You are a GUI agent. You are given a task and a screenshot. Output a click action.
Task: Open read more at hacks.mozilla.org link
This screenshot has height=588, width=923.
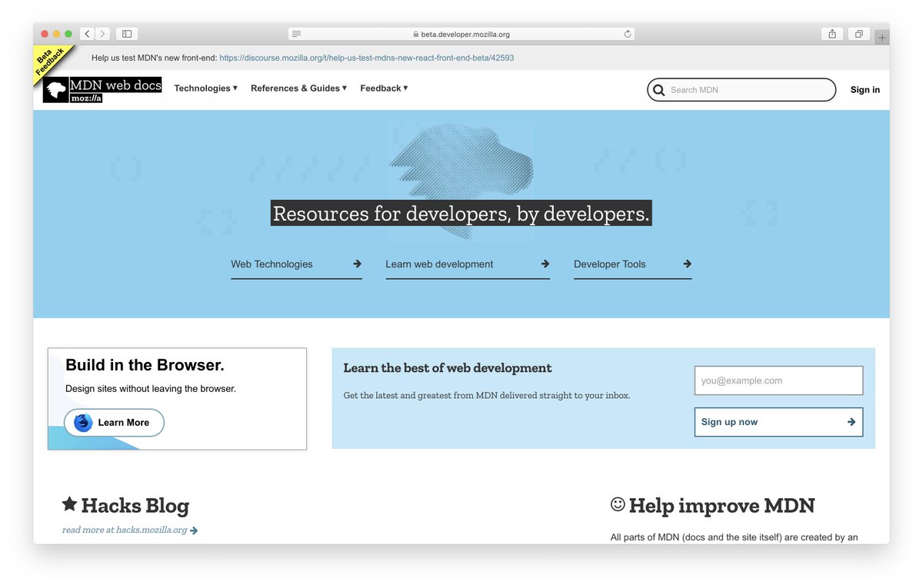click(x=130, y=530)
